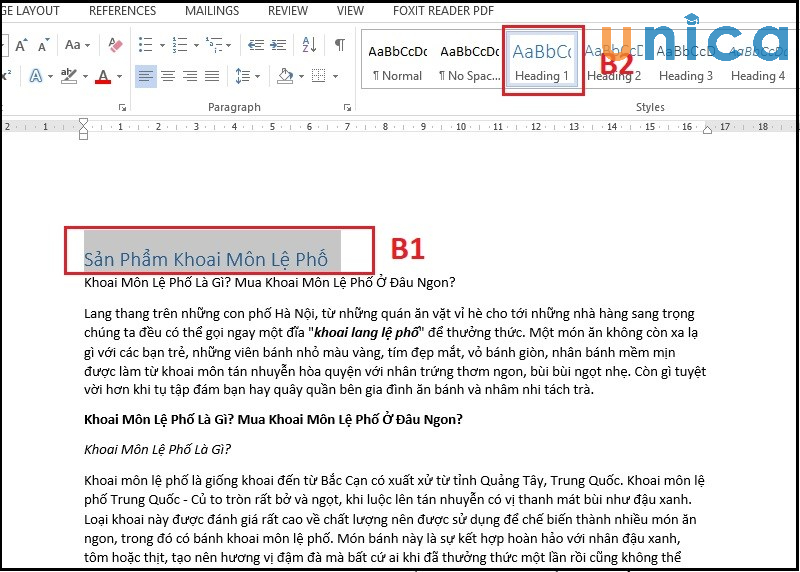Open the MAILINGS ribbon tab

click(x=212, y=11)
